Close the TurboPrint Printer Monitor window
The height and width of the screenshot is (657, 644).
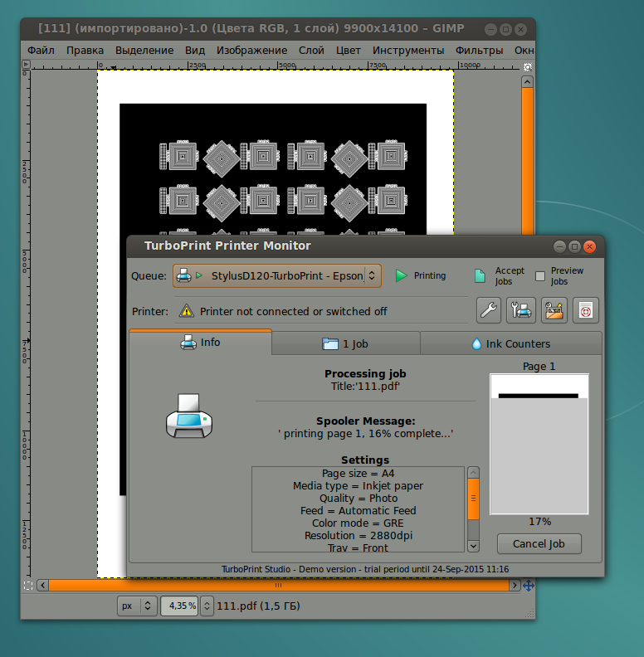589,247
